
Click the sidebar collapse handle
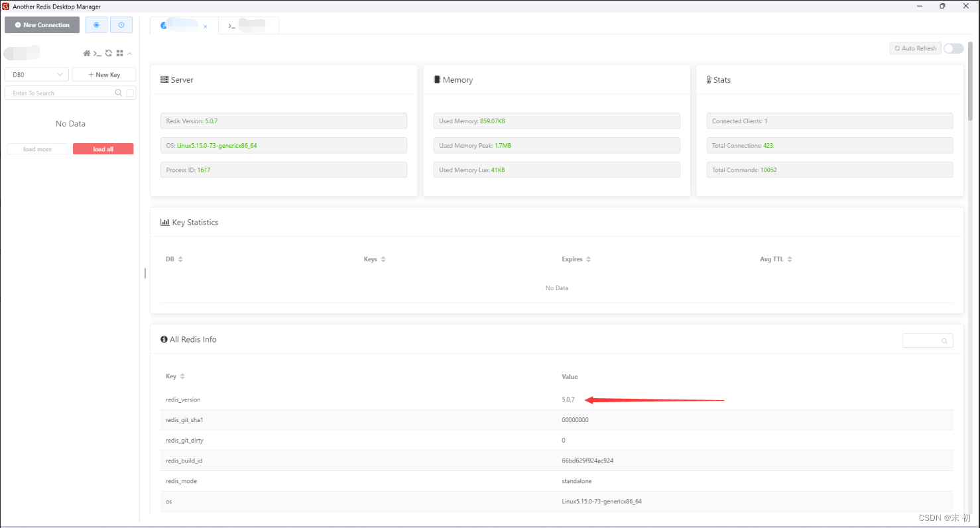coord(145,274)
